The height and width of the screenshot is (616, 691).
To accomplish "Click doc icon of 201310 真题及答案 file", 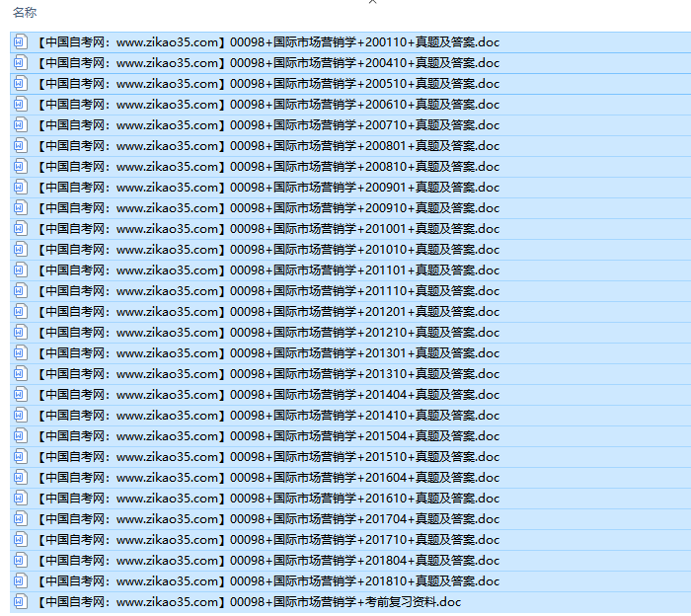I will tap(21, 373).
